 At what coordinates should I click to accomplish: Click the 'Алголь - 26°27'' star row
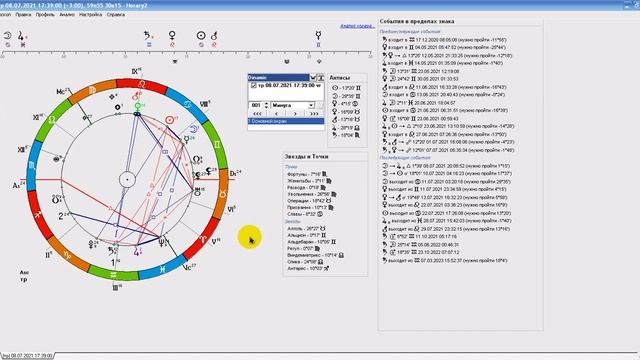[x=307, y=229]
